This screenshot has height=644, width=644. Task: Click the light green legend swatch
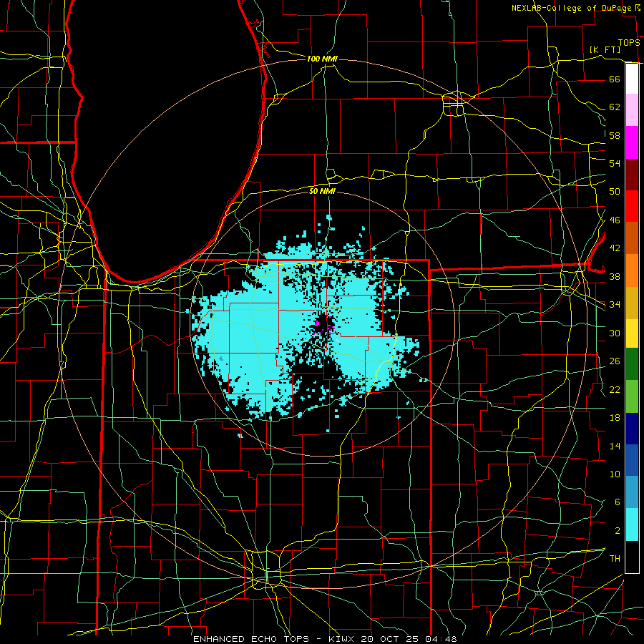click(x=632, y=396)
